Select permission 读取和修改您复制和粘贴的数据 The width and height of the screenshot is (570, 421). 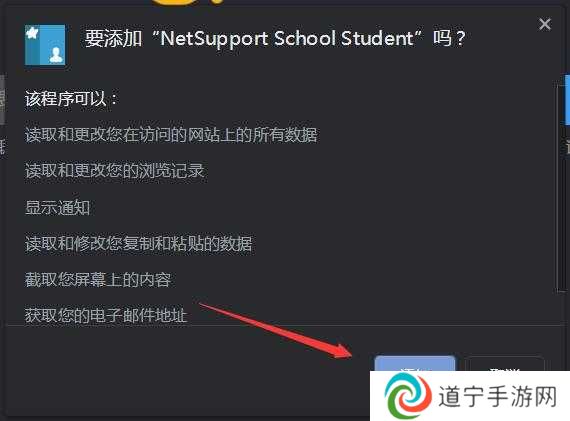138,244
